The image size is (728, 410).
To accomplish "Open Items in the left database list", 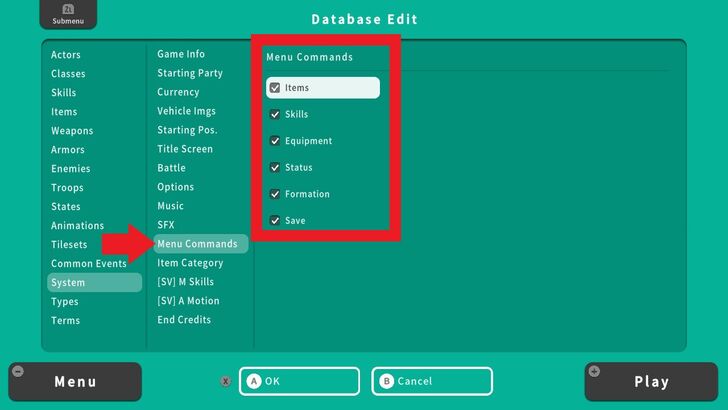I will coord(64,112).
